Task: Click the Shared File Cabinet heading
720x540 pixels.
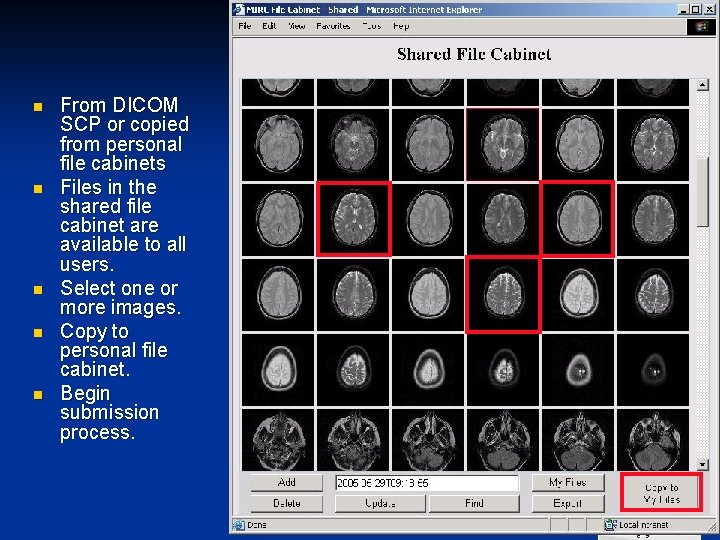Action: tap(474, 54)
